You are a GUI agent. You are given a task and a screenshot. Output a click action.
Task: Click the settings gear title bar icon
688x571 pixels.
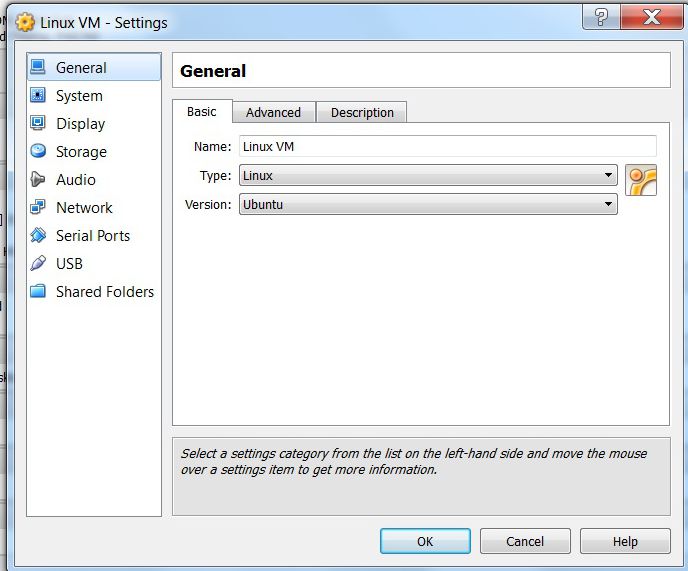[x=25, y=22]
